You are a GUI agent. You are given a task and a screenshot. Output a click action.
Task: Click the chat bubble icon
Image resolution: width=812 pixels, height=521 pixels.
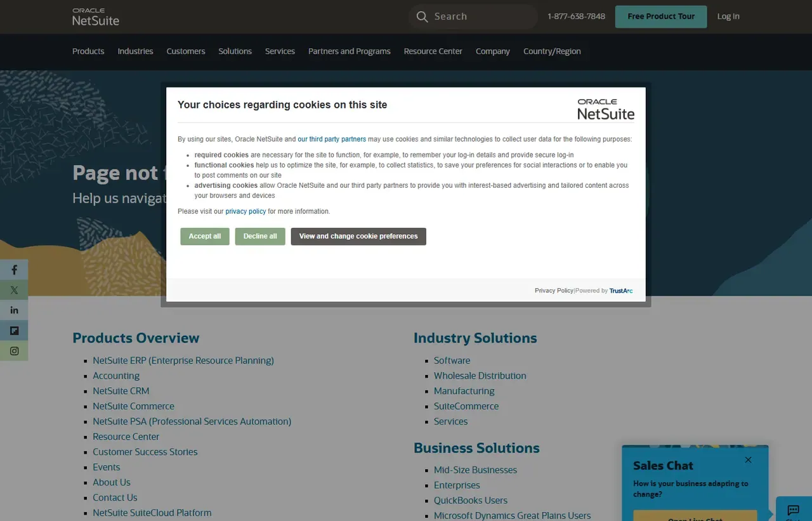(793, 510)
